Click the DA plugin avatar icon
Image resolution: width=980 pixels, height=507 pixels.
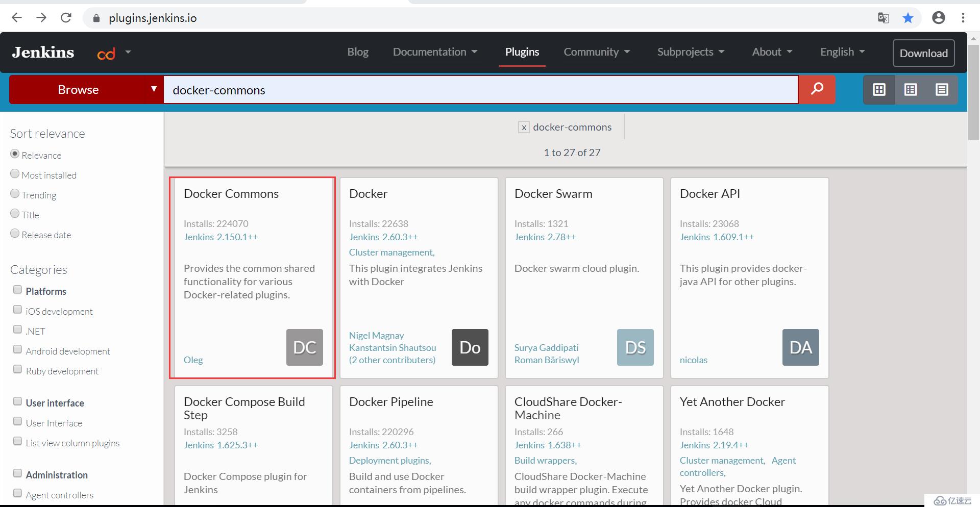801,347
